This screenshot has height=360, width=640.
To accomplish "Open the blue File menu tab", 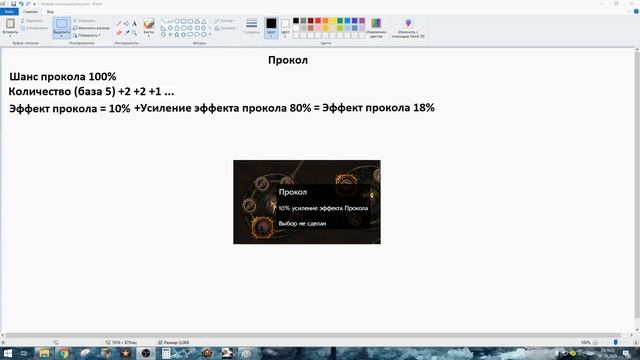I will pos(9,11).
